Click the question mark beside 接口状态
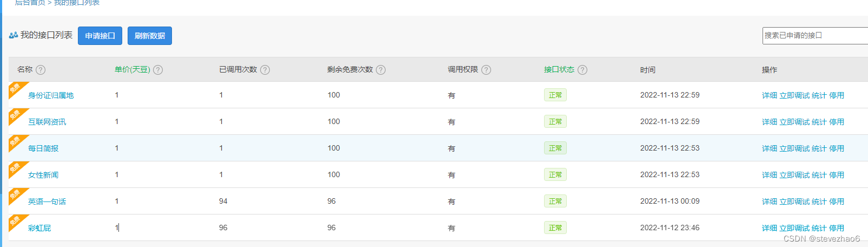The height and width of the screenshot is (247, 868). coord(582,70)
